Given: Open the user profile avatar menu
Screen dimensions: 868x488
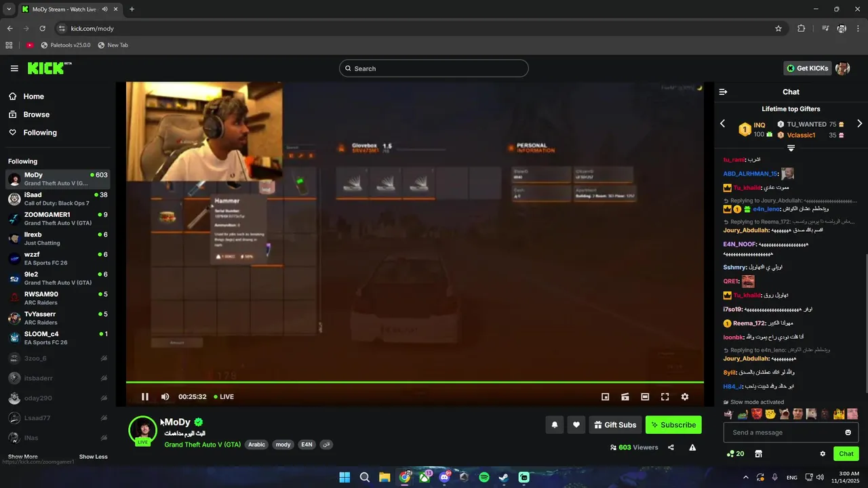Looking at the screenshot, I should click(x=843, y=68).
